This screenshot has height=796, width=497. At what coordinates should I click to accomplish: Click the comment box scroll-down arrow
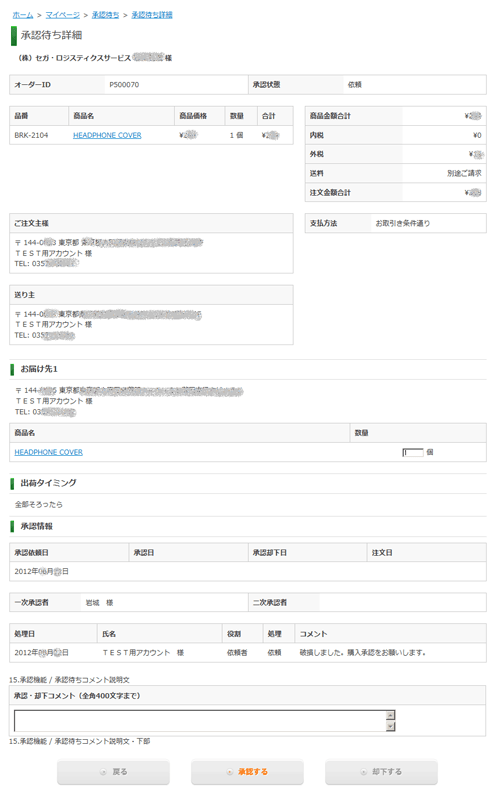(x=390, y=726)
